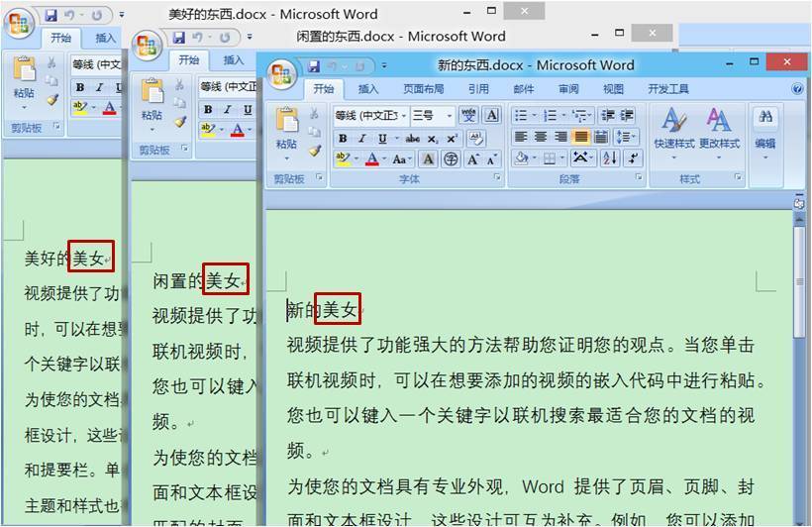Apply subscript formatting in 新的东西 window
The height and width of the screenshot is (527, 812).
pos(433,139)
